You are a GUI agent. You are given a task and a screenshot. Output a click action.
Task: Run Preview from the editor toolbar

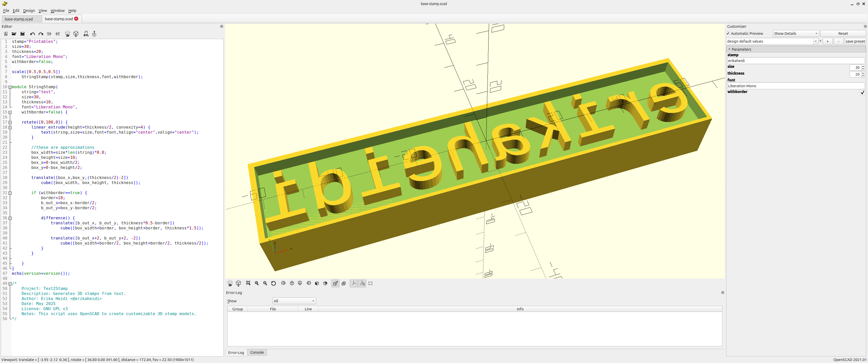[67, 34]
